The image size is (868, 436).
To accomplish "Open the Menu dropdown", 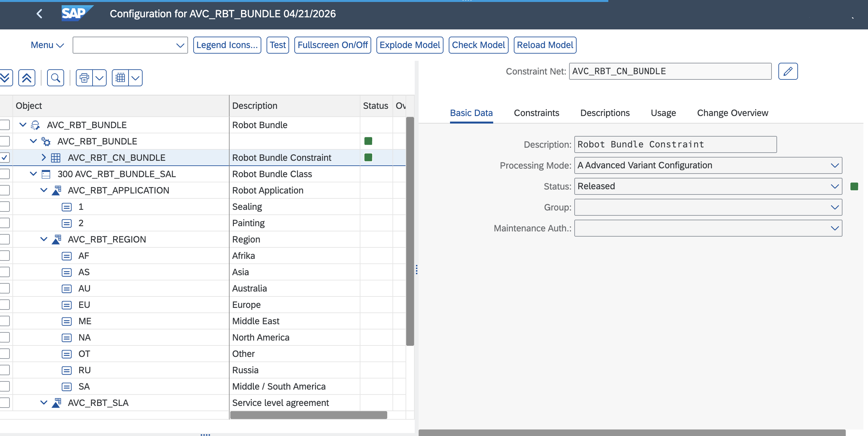I will 47,45.
